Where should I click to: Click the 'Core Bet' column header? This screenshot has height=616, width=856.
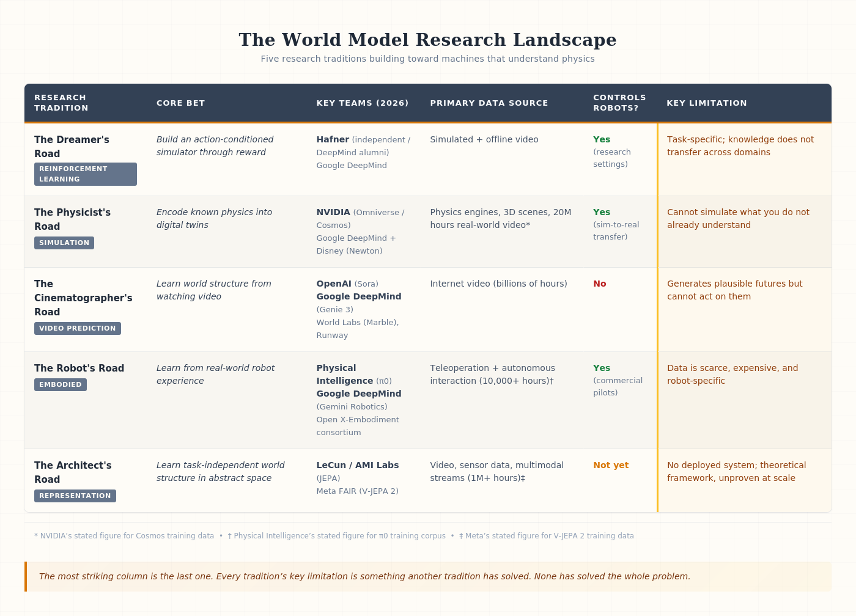click(180, 103)
